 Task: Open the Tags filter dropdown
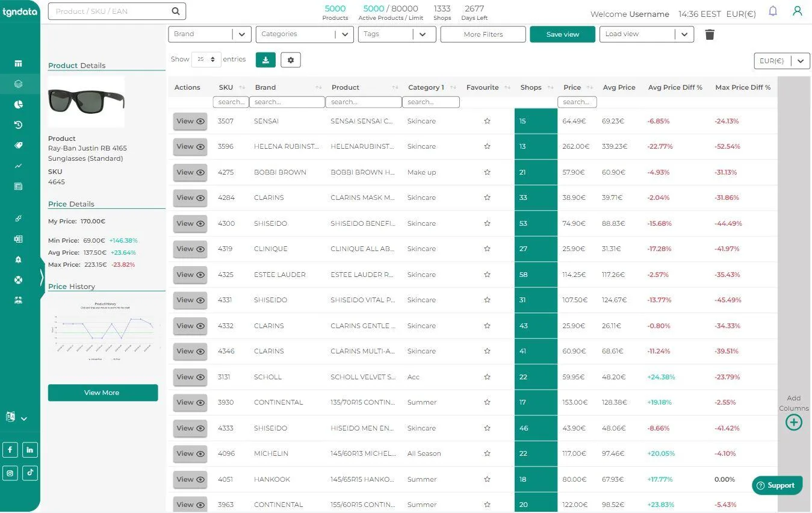tap(397, 34)
